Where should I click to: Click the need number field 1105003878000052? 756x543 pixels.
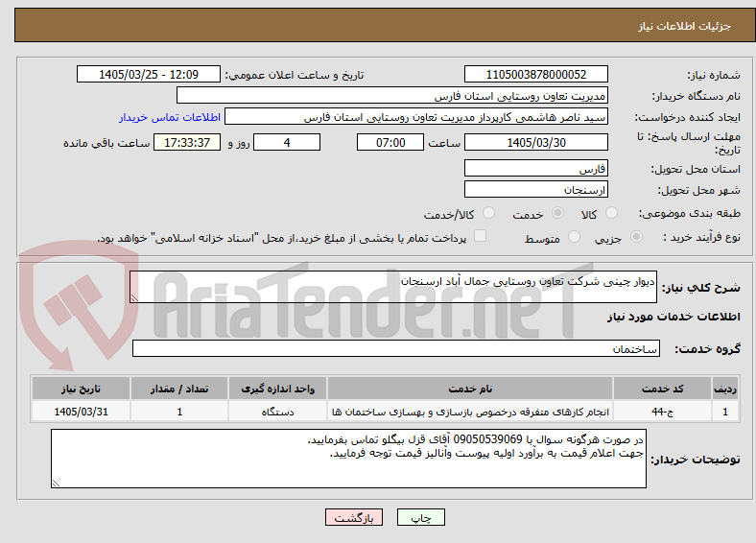(535, 74)
